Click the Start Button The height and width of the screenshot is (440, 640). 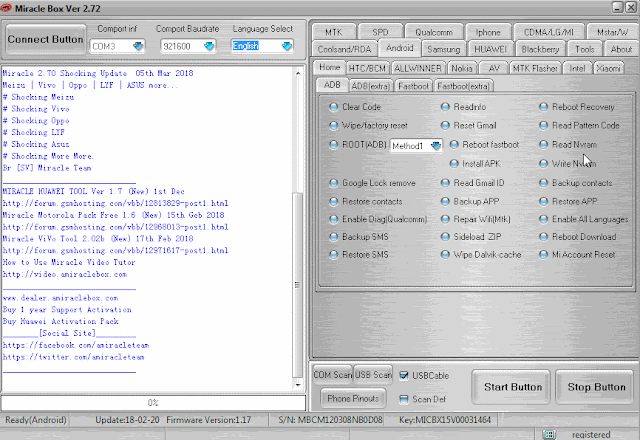(512, 387)
